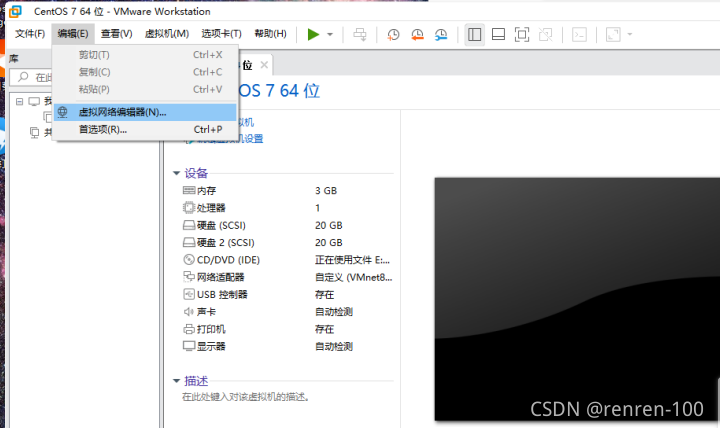The height and width of the screenshot is (428, 720).
Task: Open the 帮助(H) menu
Action: click(270, 34)
